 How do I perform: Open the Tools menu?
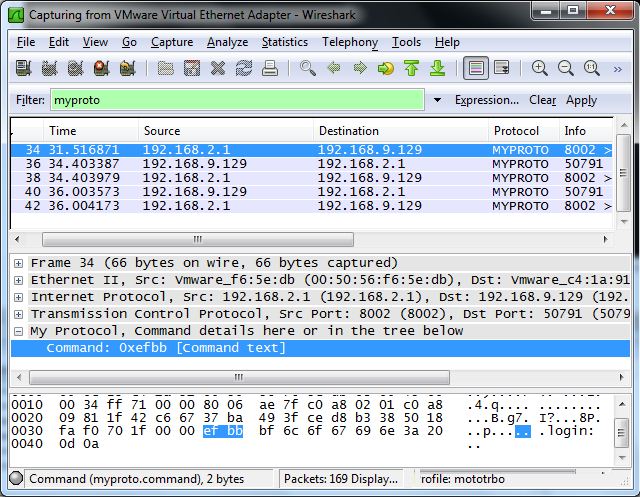coord(406,42)
